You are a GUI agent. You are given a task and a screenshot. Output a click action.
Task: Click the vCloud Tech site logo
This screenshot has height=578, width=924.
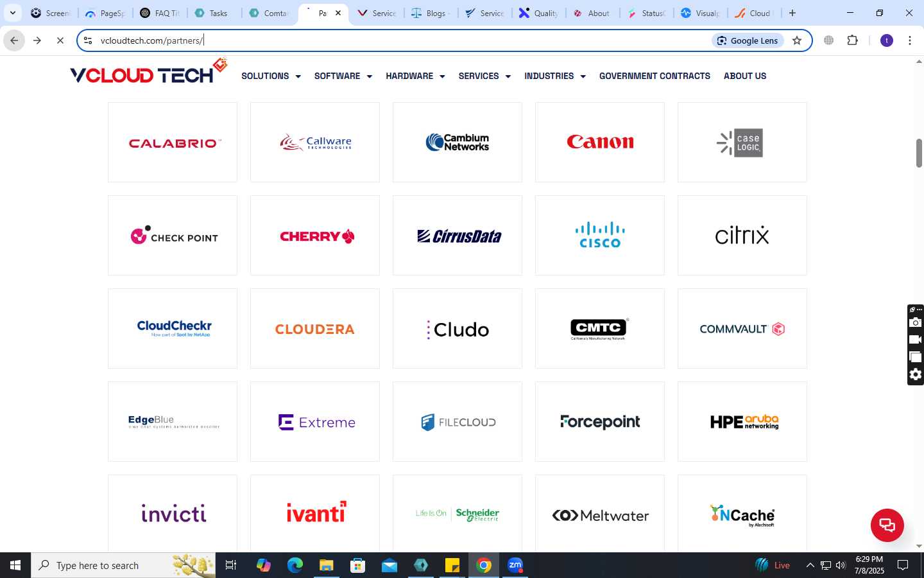click(x=148, y=72)
